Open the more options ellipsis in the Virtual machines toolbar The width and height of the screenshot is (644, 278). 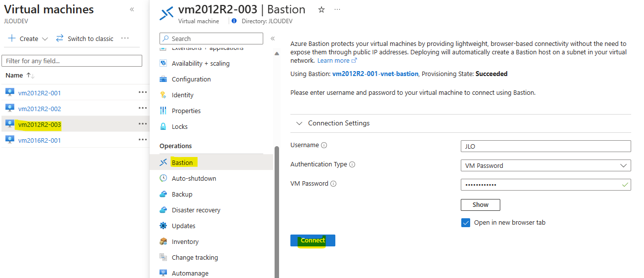point(125,39)
